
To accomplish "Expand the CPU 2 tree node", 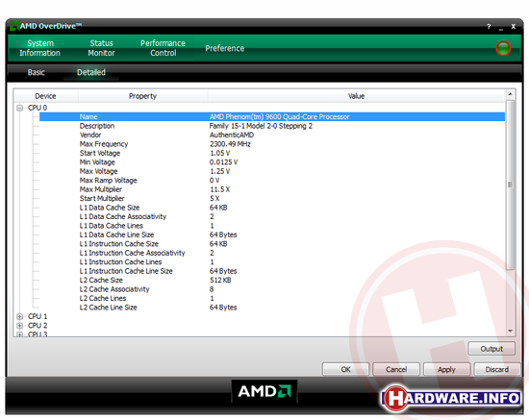I will tap(19, 326).
